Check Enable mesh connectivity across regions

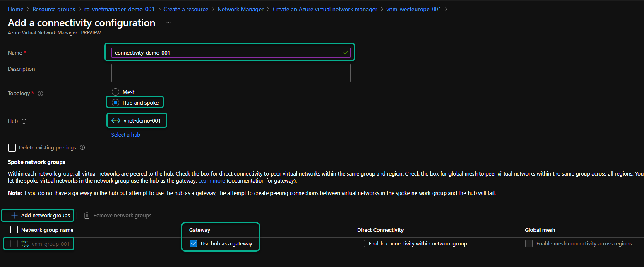pos(529,243)
